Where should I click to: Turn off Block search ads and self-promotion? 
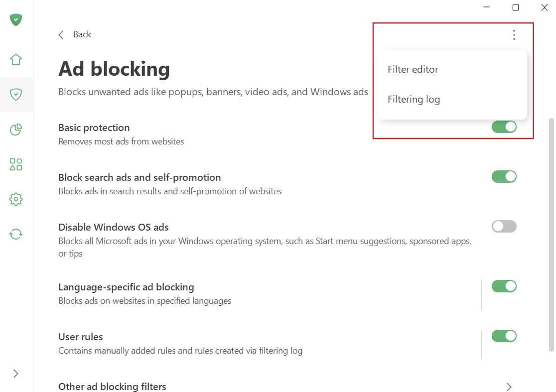tap(504, 176)
